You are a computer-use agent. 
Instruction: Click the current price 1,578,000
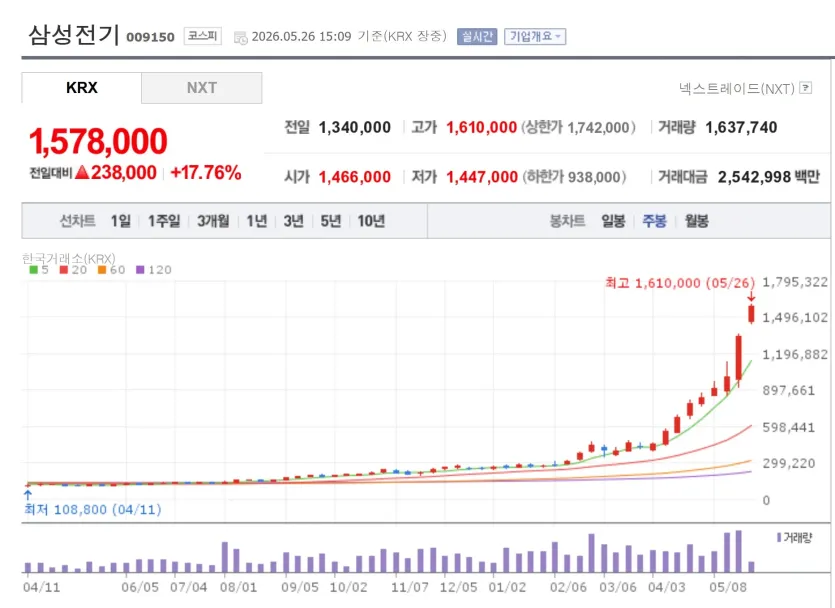pyautogui.click(x=98, y=142)
